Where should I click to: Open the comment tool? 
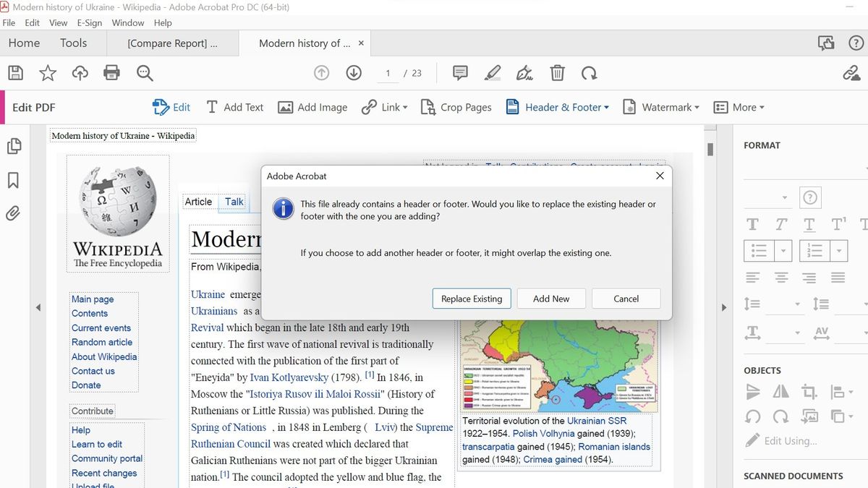click(x=459, y=72)
